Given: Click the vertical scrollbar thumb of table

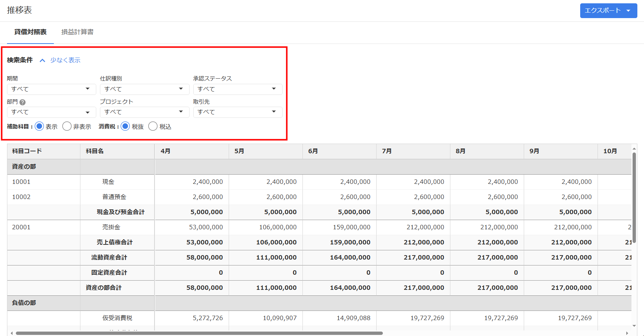Looking at the screenshot, I should (x=634, y=198).
